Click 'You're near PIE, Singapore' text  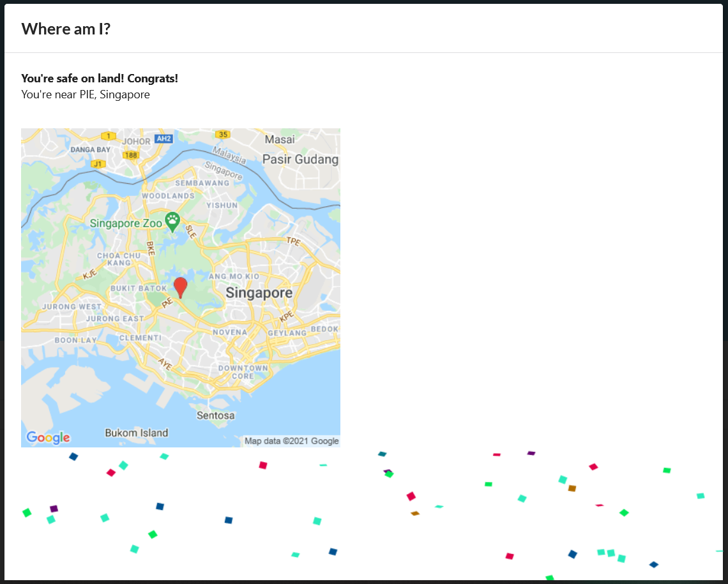tap(86, 94)
